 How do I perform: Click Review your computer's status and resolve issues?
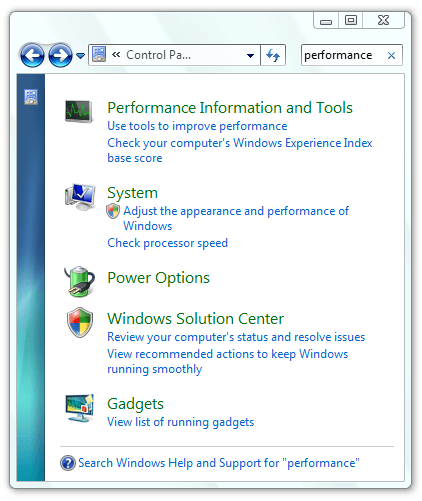(x=236, y=337)
